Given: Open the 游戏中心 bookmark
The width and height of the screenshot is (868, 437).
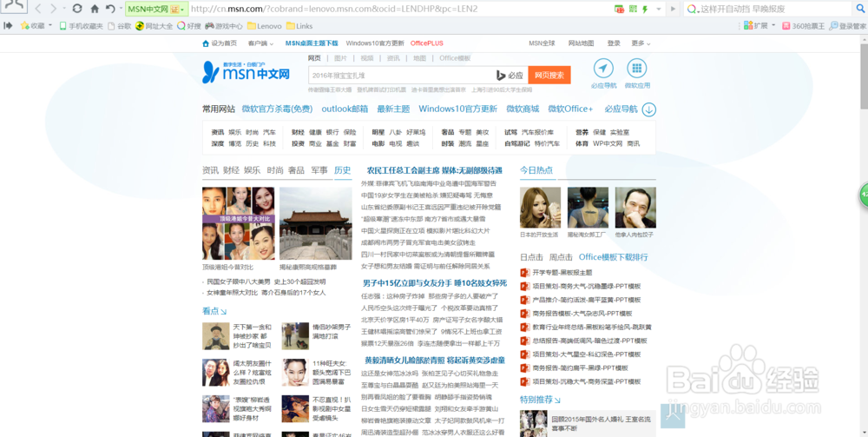Looking at the screenshot, I should point(224,25).
